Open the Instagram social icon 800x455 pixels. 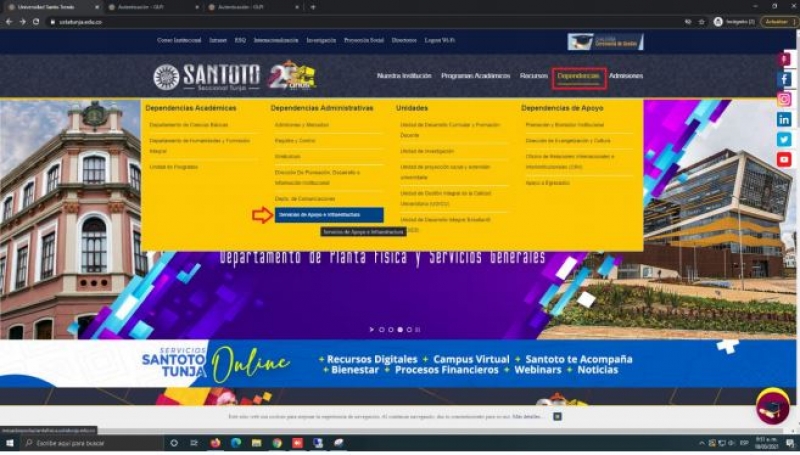pos(784,99)
